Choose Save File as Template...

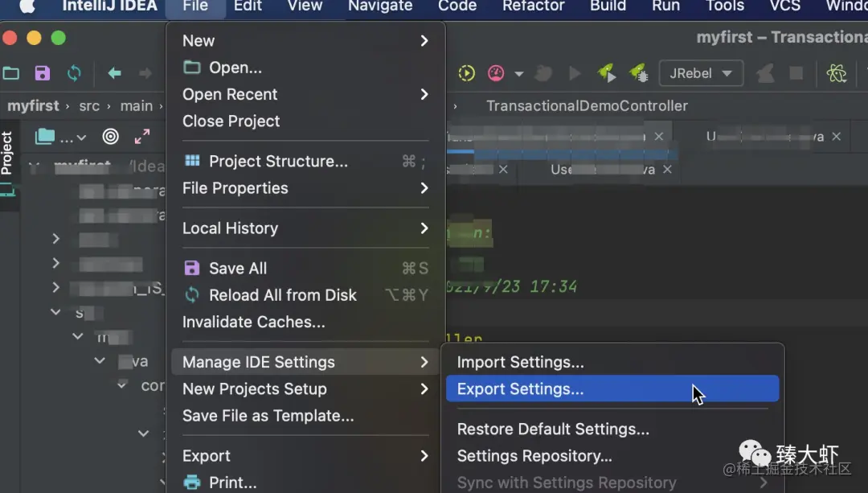point(305,416)
